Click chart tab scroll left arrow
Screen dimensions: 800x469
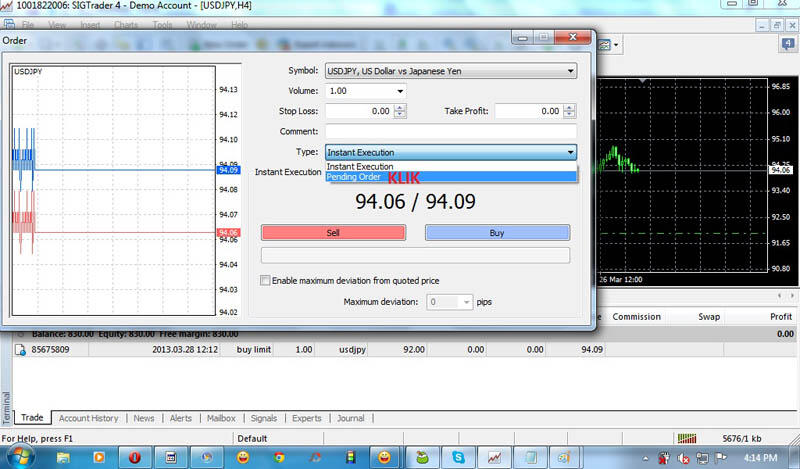pos(779,295)
